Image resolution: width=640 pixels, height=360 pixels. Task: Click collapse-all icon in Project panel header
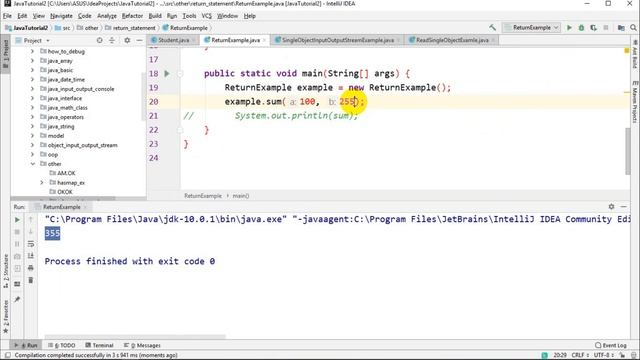[112, 40]
